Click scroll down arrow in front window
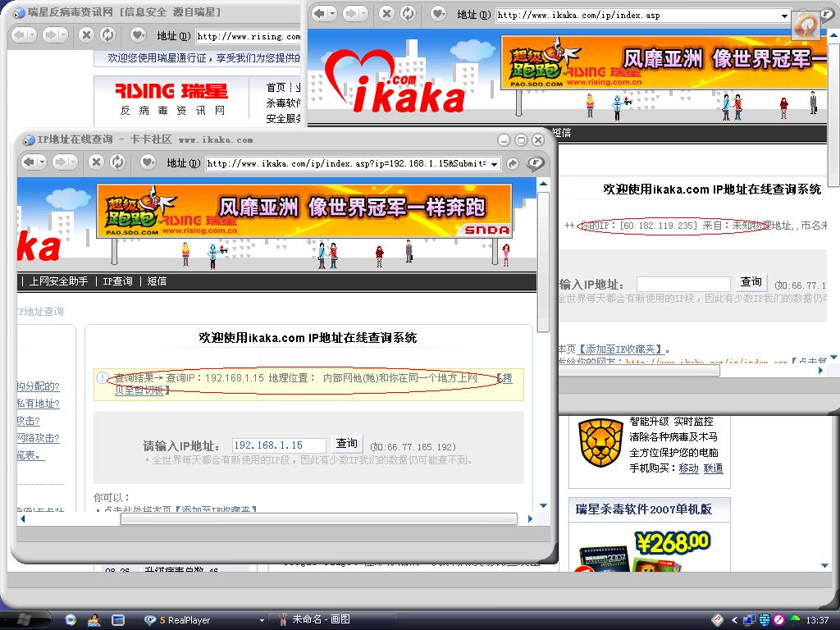 click(543, 505)
